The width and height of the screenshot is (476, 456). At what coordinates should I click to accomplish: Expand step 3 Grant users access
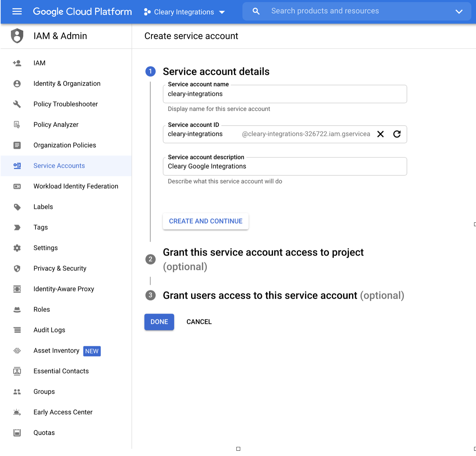pos(275,296)
